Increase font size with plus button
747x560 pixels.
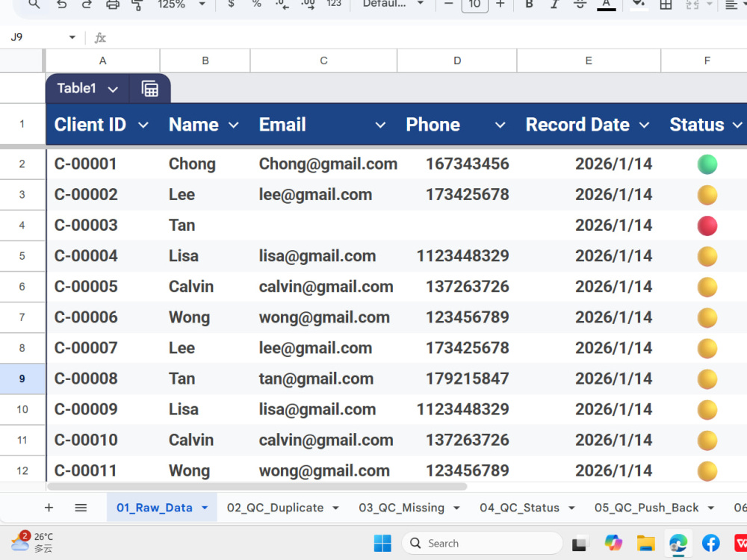[500, 4]
